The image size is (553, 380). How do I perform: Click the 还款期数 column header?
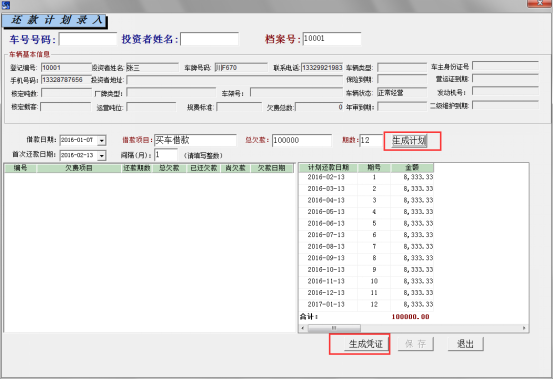click(x=137, y=168)
